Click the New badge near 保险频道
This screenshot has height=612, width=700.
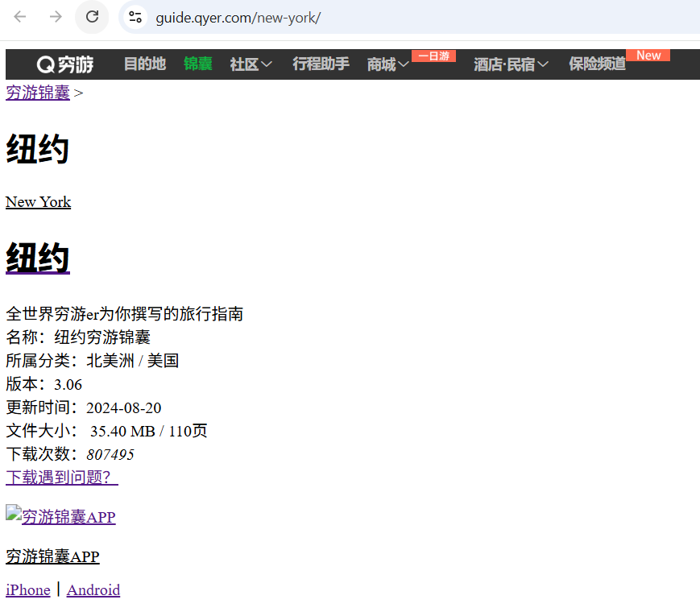(648, 55)
